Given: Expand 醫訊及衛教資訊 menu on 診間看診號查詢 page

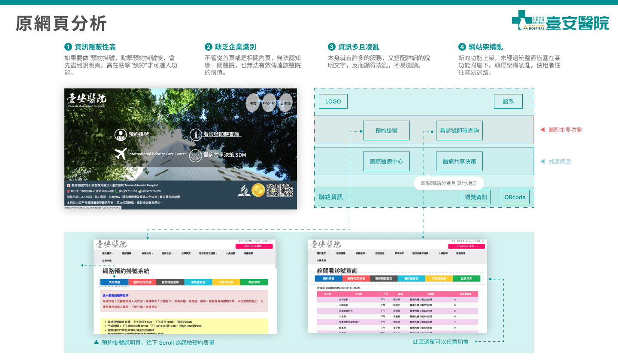Looking at the screenshot, I should (x=421, y=253).
